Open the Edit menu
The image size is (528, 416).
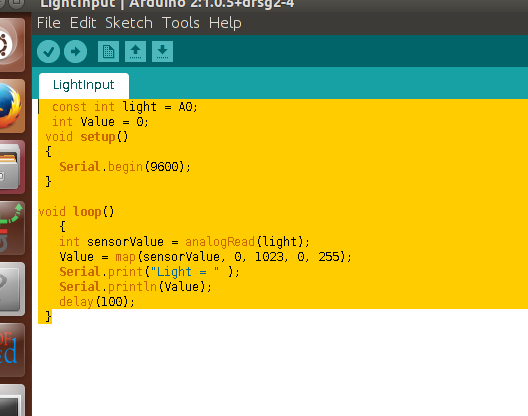click(x=83, y=23)
